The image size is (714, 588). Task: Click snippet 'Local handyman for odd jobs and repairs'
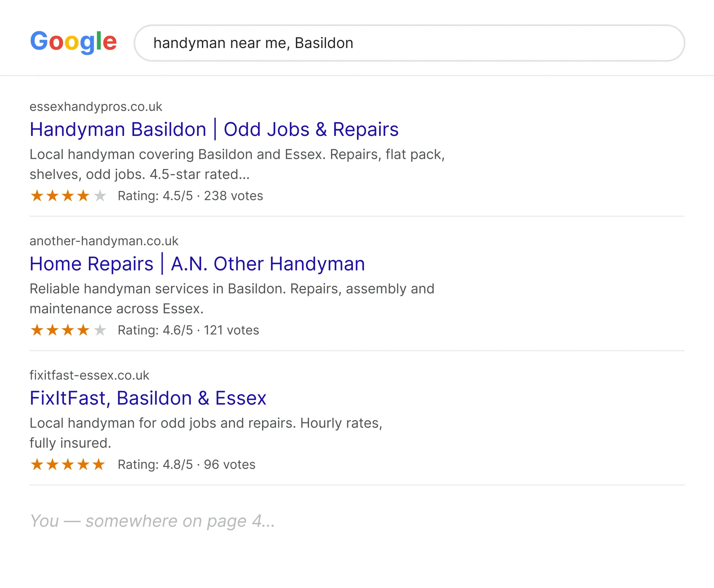click(x=163, y=424)
